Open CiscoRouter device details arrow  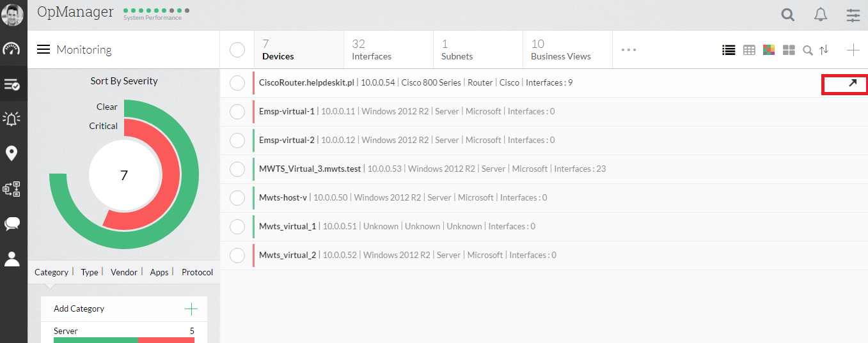[853, 83]
